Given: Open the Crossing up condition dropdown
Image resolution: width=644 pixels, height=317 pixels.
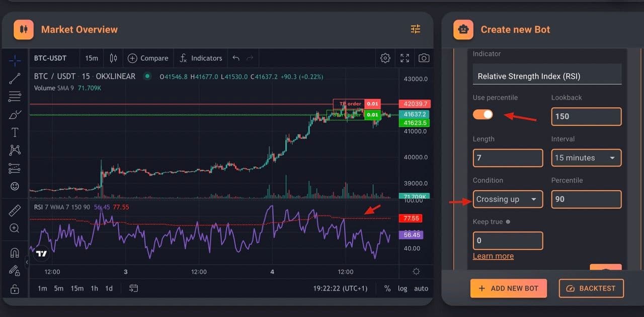Looking at the screenshot, I should [508, 199].
